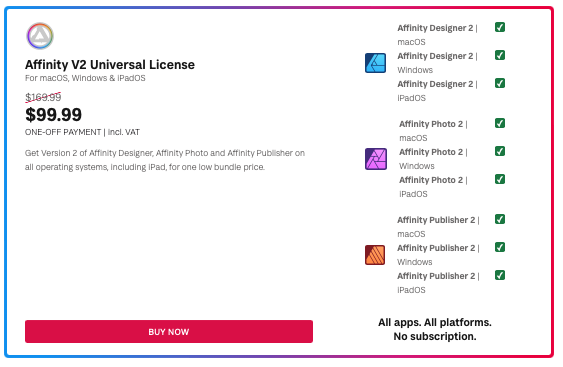Toggle the Affinity Publisher 2 iPadOS checkmark
The image size is (563, 367).
pyautogui.click(x=500, y=275)
